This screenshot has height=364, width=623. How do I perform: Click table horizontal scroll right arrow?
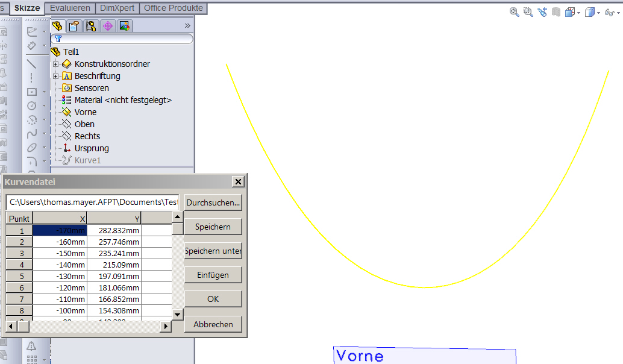166,326
